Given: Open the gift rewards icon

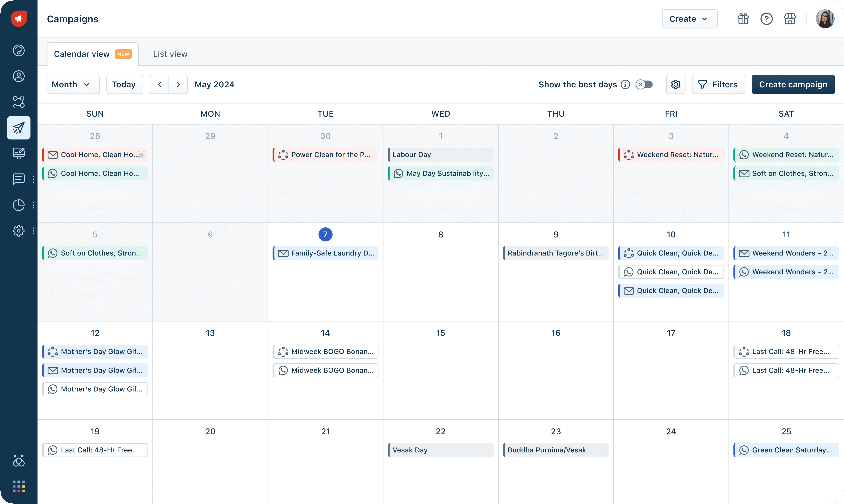Looking at the screenshot, I should click(x=743, y=19).
